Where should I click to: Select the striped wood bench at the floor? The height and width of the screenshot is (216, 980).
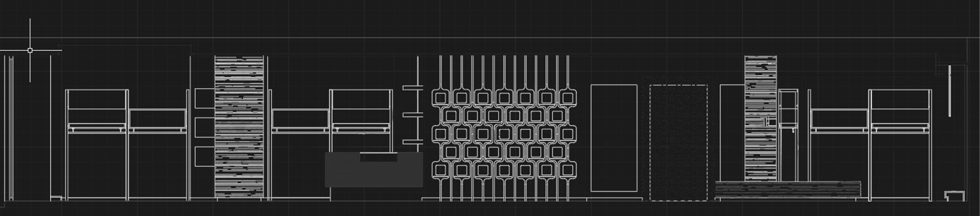pos(788,189)
